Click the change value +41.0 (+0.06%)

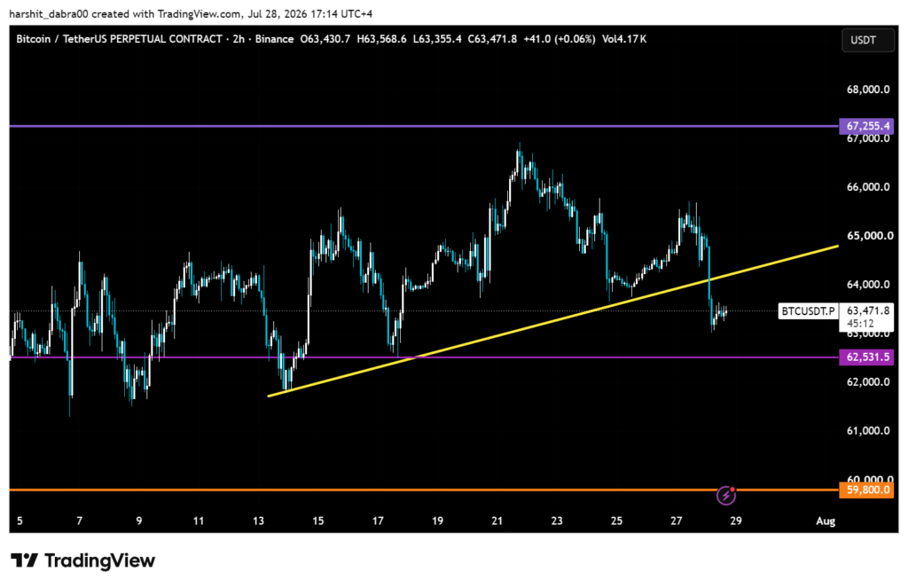[x=559, y=39]
